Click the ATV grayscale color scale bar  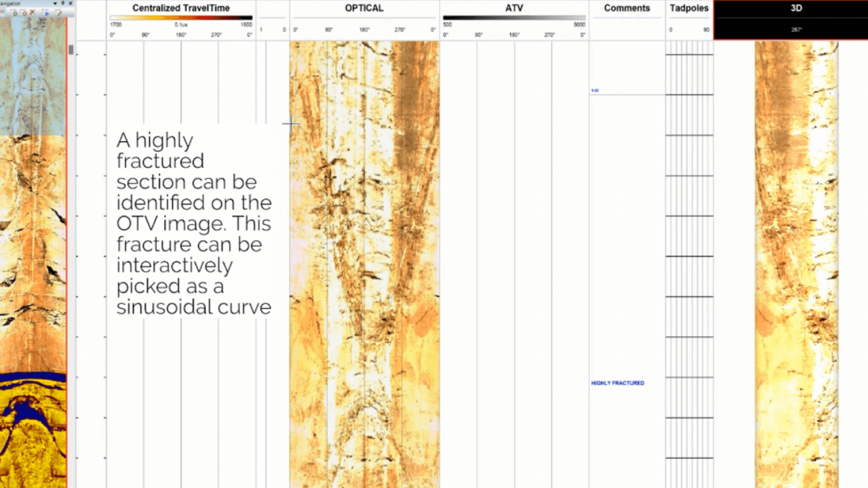pos(514,18)
